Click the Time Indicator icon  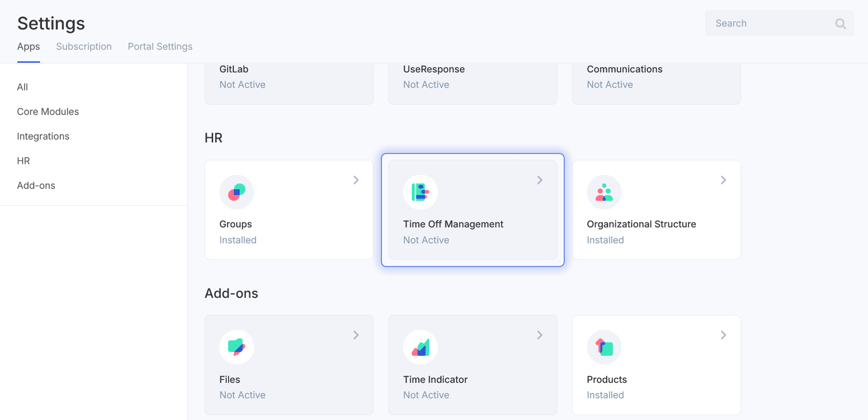tap(420, 347)
